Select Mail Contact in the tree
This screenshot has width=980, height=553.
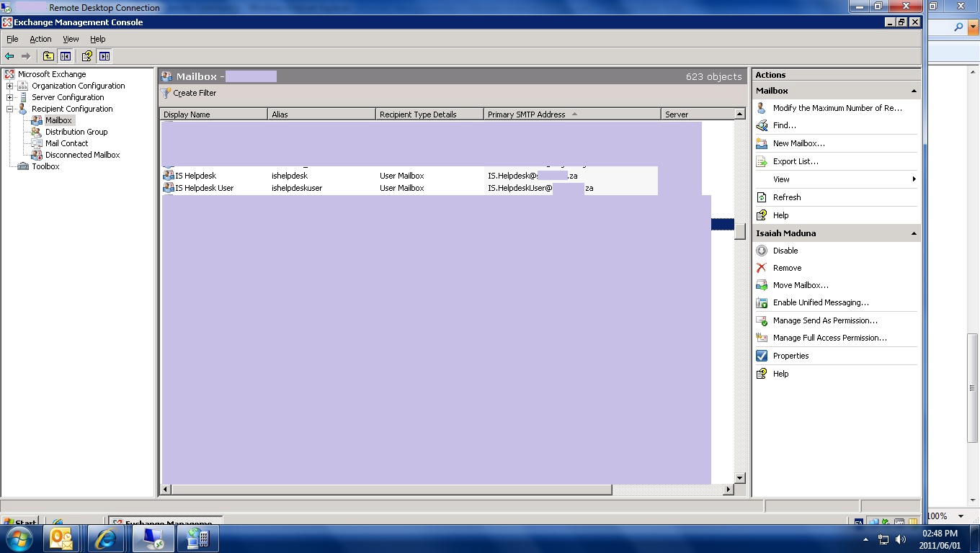tap(66, 143)
